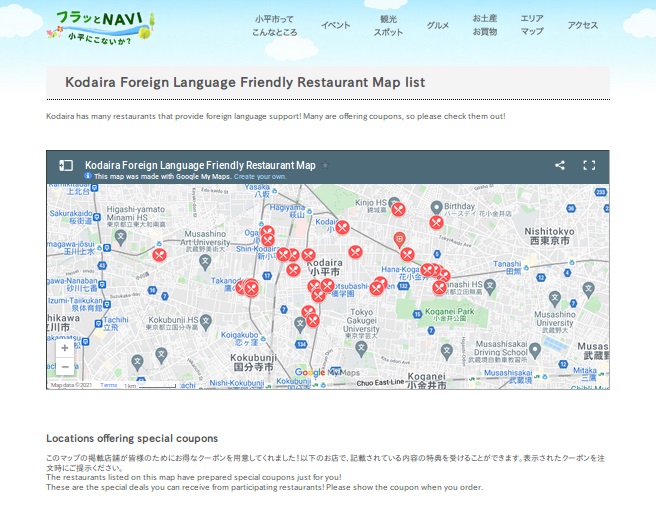656x515 pixels.
Task: Click the Musashisakai Driving School marker
Action: [535, 349]
